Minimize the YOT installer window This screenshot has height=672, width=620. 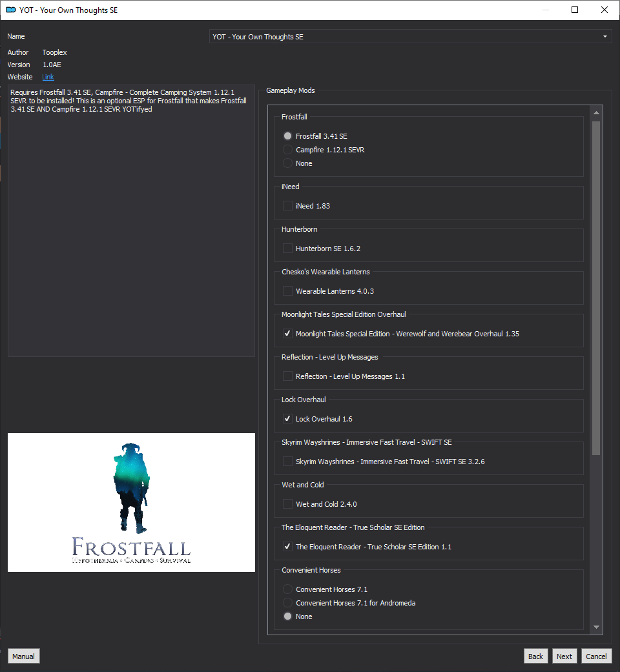click(545, 10)
